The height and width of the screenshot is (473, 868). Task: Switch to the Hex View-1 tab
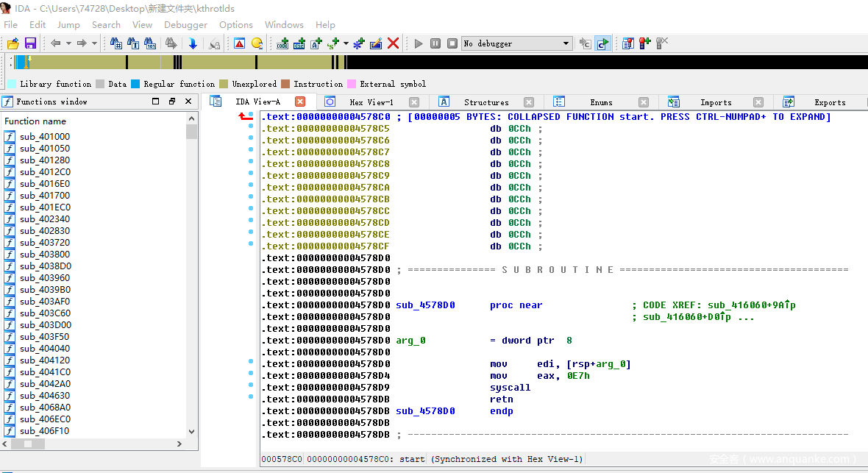371,102
